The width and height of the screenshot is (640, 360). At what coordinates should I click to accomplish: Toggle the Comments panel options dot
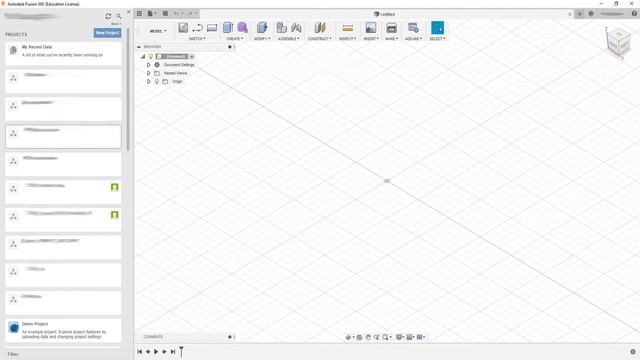pos(230,337)
